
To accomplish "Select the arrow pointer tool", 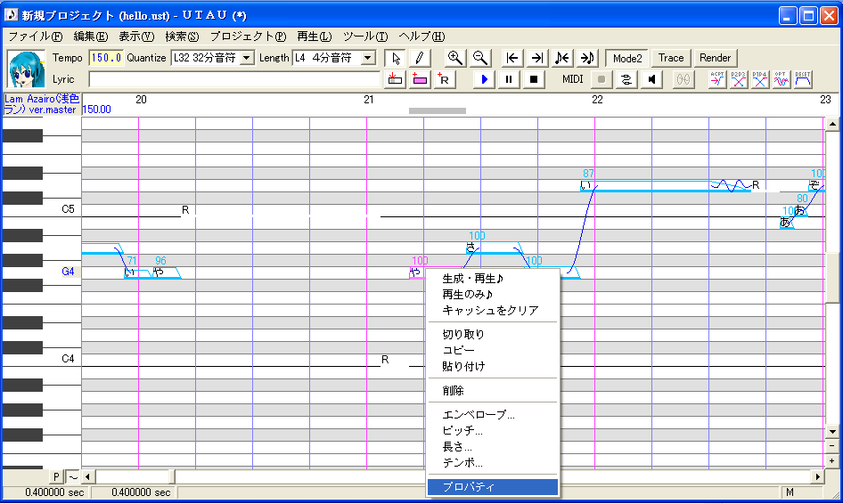I will (396, 58).
